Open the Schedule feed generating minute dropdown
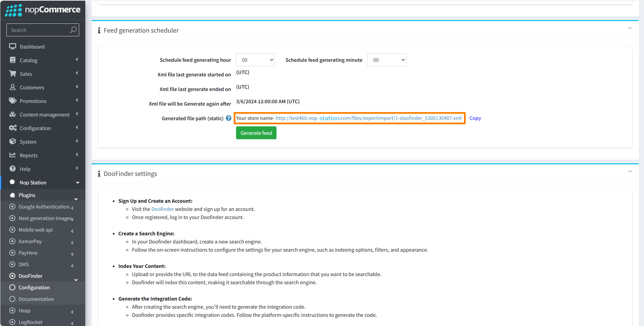The image size is (644, 326). (x=387, y=60)
